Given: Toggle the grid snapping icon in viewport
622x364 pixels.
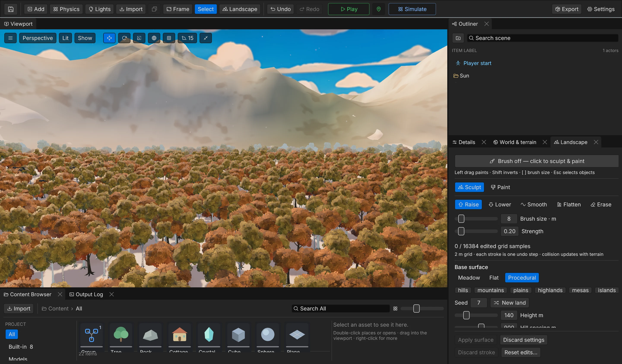Looking at the screenshot, I should pos(169,38).
